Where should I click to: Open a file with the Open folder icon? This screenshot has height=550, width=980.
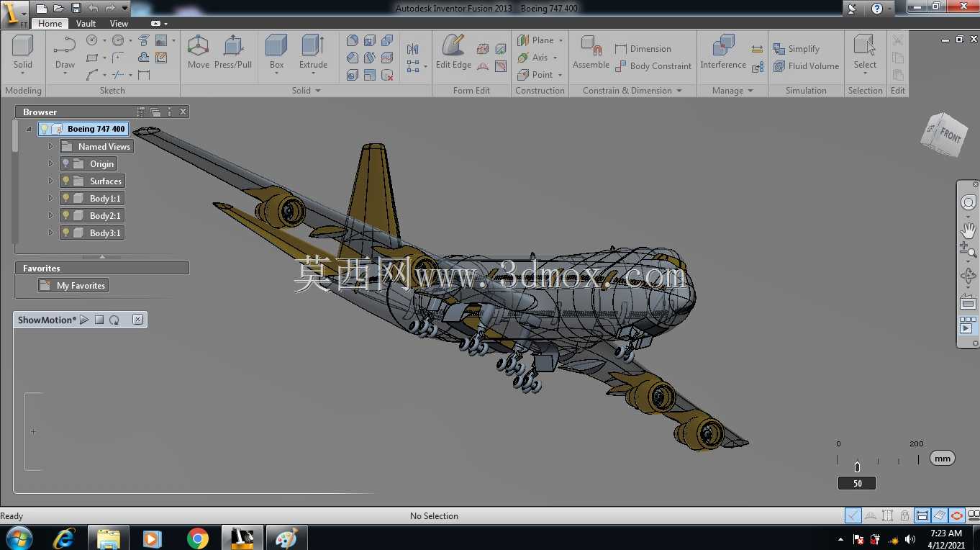(x=59, y=9)
